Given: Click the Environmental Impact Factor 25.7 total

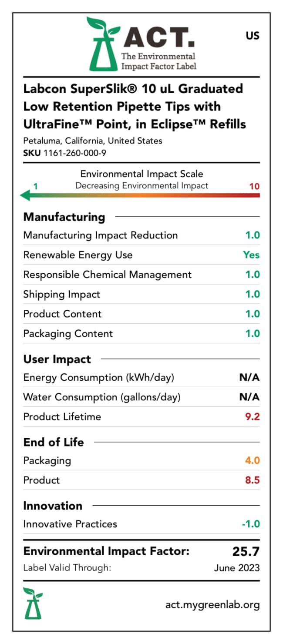Looking at the screenshot, I should (x=246, y=552).
